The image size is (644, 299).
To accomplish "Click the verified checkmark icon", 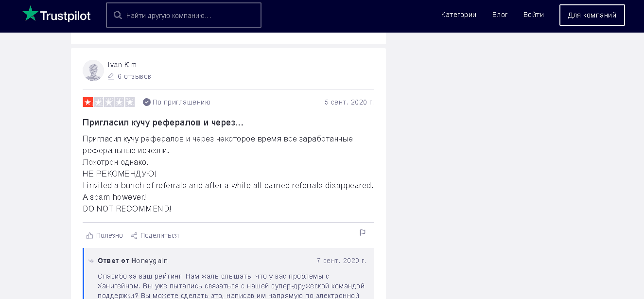I will click(x=147, y=102).
